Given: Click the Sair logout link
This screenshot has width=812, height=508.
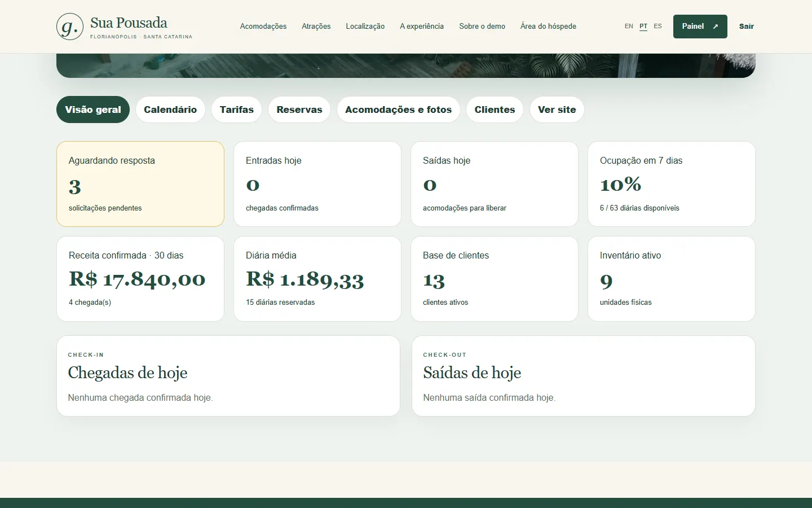Looking at the screenshot, I should point(747,27).
